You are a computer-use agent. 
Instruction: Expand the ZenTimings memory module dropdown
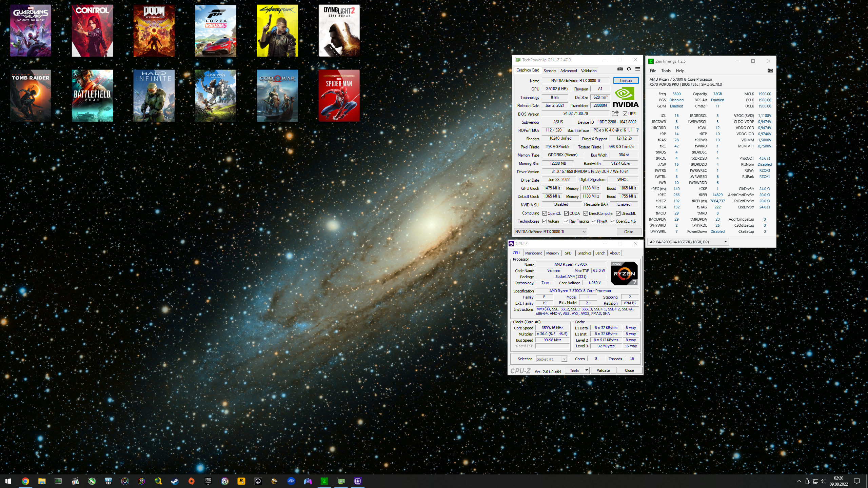coord(725,242)
